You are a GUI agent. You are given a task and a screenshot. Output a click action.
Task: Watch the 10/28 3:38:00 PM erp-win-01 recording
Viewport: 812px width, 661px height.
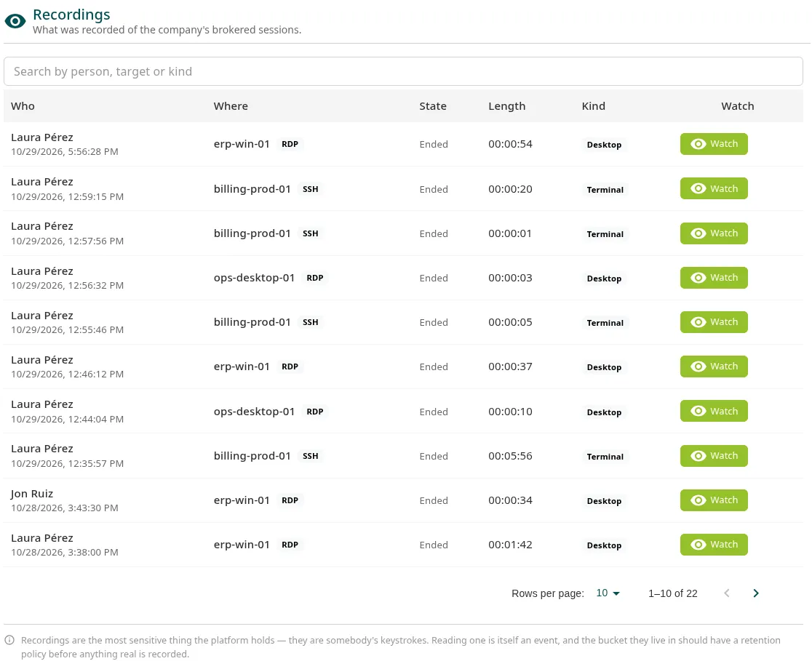pyautogui.click(x=714, y=545)
